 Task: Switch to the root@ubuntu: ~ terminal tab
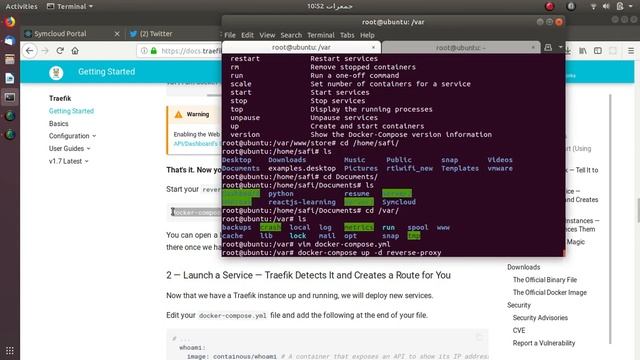[x=461, y=47]
